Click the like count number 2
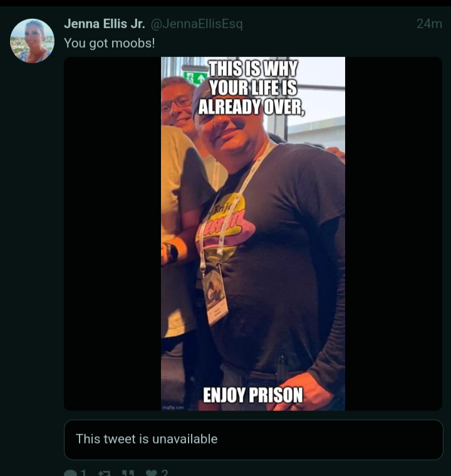Screen dimensions: 451x476 pyautogui.click(x=165, y=473)
